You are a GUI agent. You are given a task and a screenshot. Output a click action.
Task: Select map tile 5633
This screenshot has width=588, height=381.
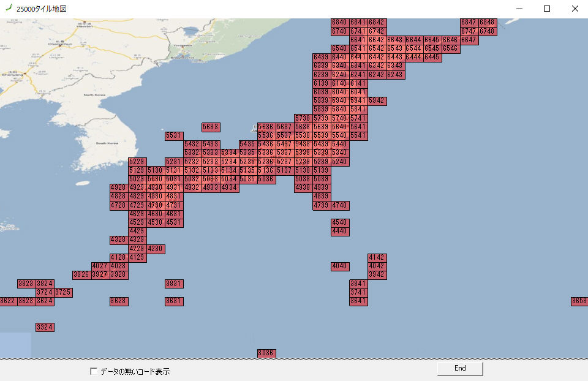point(211,127)
